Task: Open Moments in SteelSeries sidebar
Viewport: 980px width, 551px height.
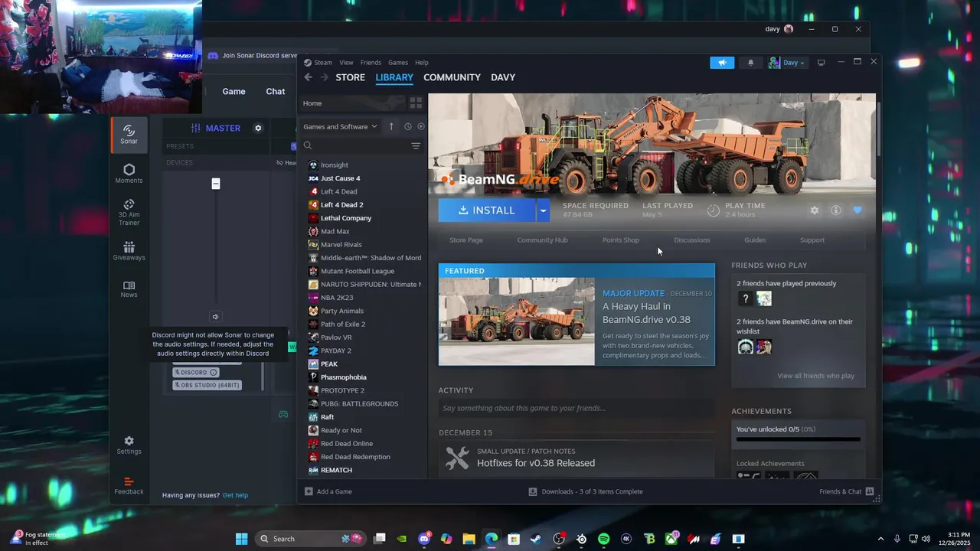Action: 129,174
